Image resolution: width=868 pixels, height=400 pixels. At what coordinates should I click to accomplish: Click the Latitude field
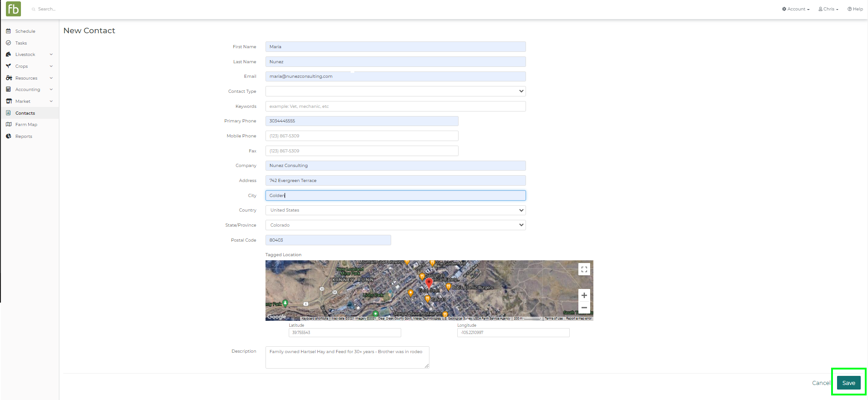pyautogui.click(x=345, y=333)
